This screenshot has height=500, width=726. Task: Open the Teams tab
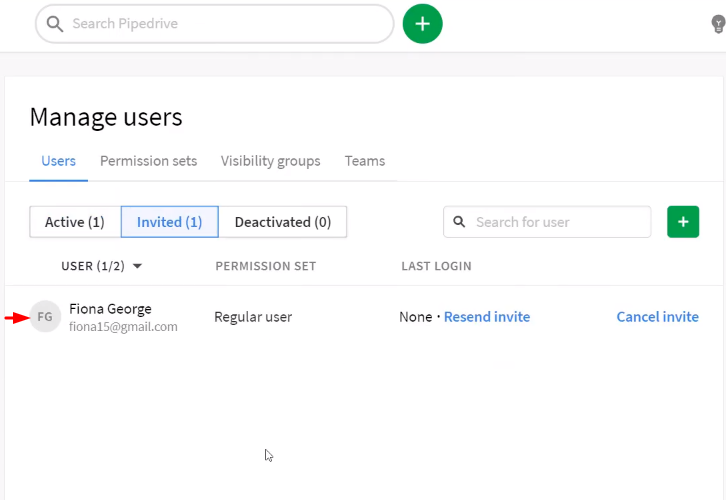tap(365, 161)
